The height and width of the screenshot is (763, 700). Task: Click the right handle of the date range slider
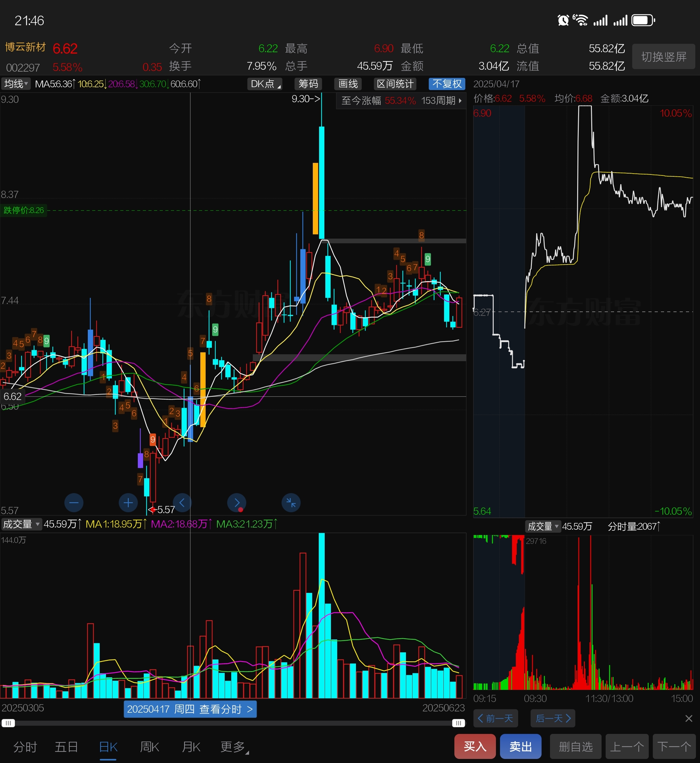458,723
